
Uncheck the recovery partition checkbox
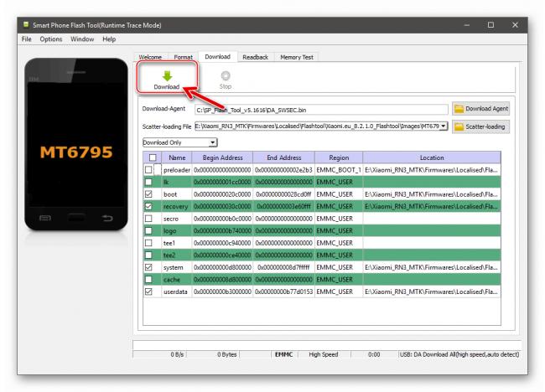point(148,206)
